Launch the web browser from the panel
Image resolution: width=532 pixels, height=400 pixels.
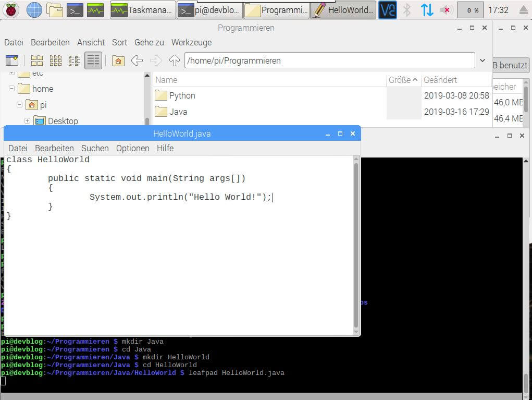(34, 10)
